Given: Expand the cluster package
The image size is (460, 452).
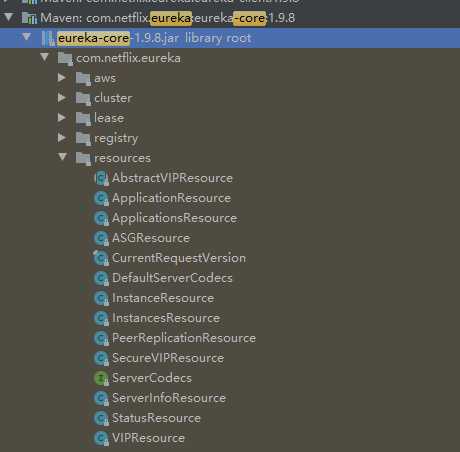Looking at the screenshot, I should [62, 98].
